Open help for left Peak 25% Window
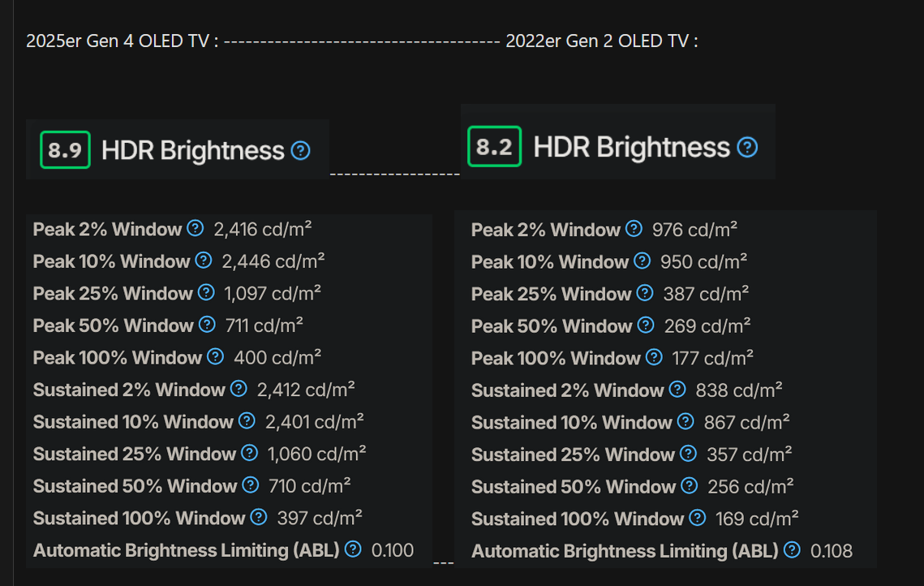 [x=206, y=292]
